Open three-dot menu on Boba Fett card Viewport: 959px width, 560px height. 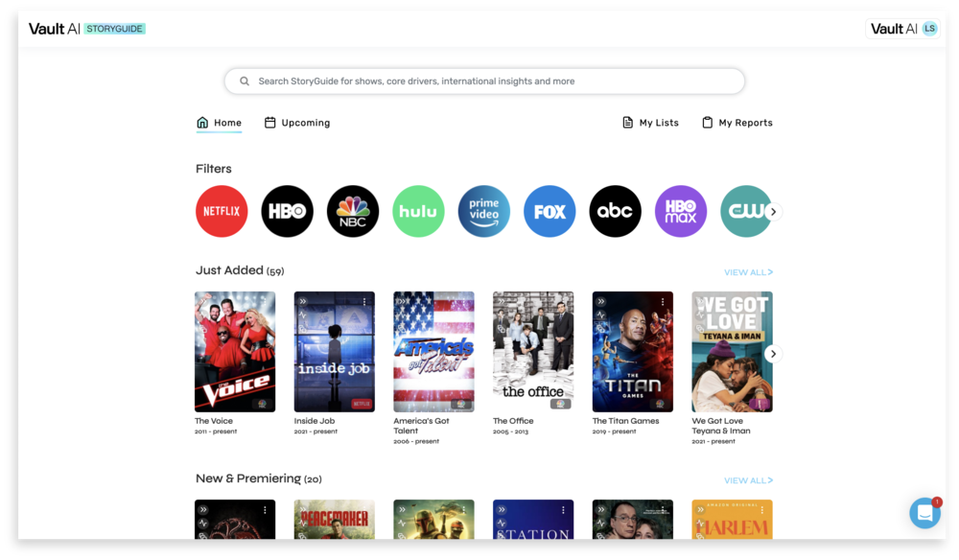(x=463, y=510)
